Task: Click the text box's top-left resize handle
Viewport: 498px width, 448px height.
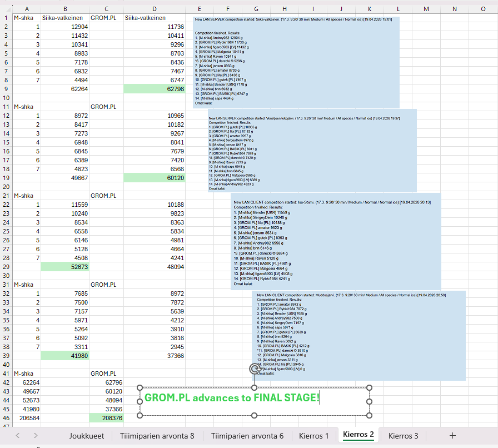Action: [140, 388]
